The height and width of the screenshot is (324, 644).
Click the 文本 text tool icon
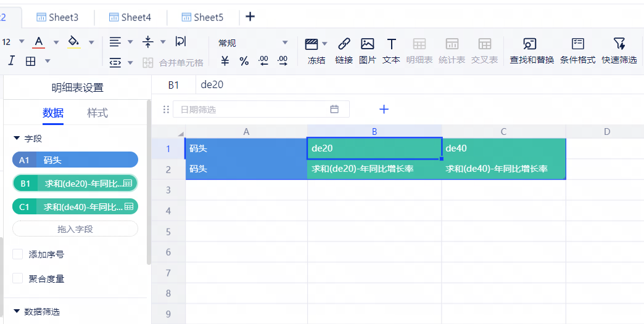(x=391, y=44)
